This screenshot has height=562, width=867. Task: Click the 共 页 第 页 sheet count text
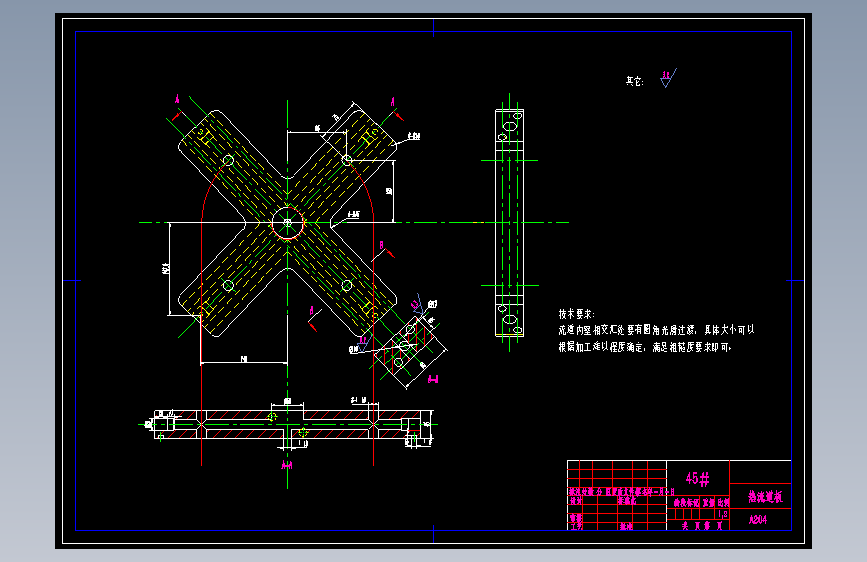702,526
